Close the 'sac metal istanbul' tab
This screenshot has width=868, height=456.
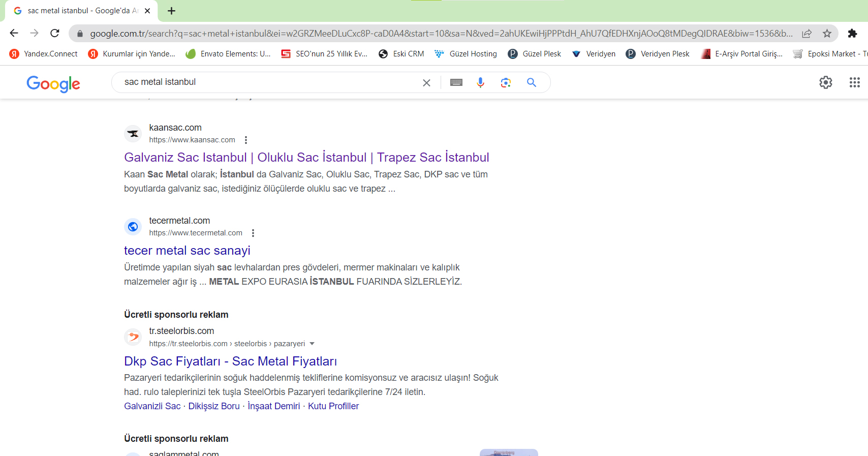147,11
